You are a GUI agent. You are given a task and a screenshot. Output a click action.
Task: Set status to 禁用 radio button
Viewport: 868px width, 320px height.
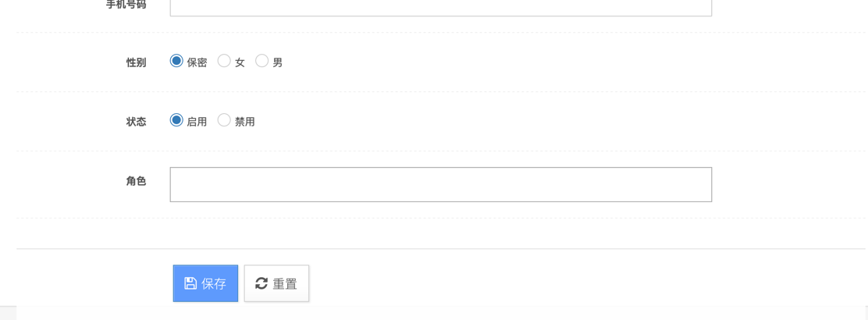(224, 120)
